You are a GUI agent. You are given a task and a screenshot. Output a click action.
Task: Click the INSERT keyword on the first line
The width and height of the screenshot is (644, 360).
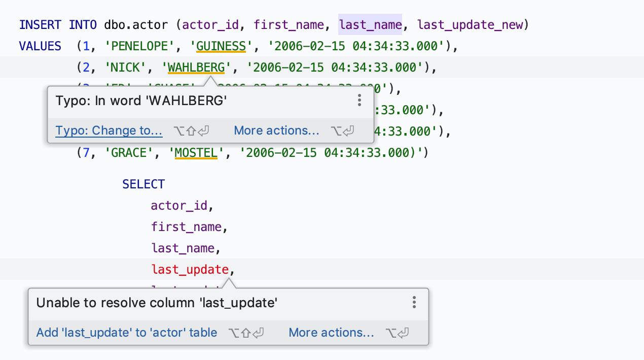coord(40,24)
